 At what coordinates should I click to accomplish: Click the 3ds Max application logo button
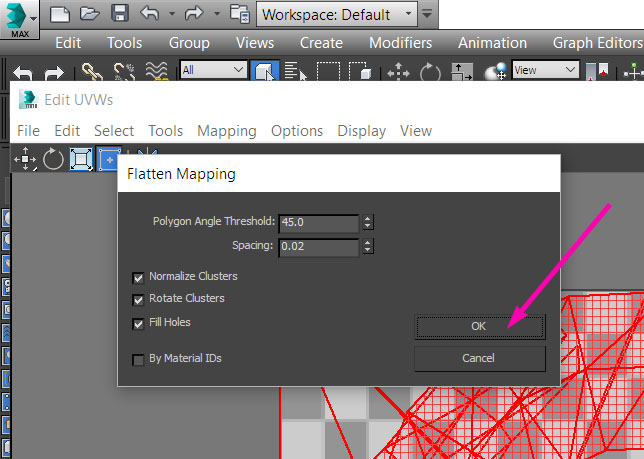point(19,16)
